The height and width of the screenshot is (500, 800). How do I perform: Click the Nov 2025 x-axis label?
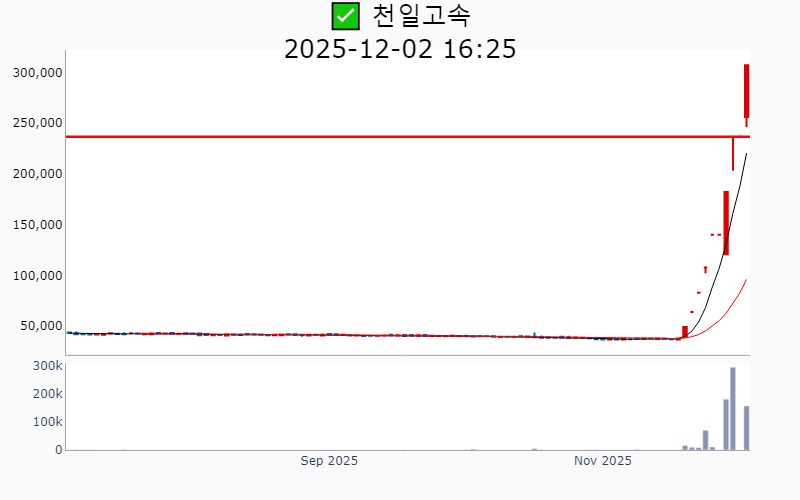pos(603,461)
